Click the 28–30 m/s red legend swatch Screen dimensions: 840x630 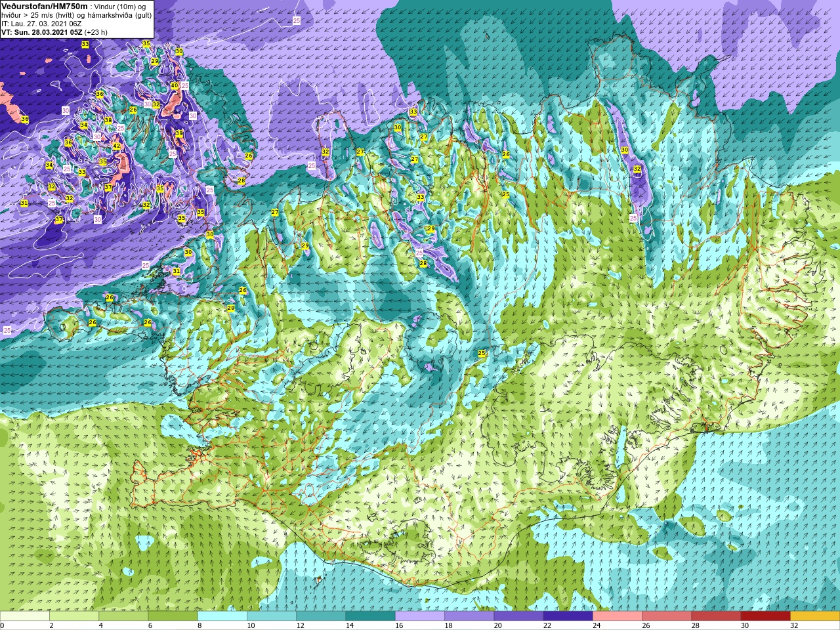tap(716, 616)
